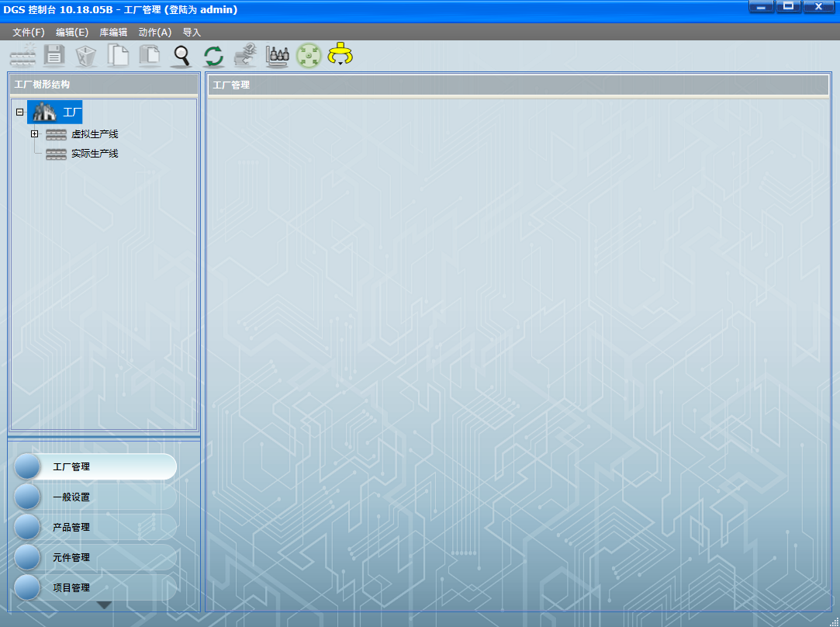
Task: Click the magnifying glass search icon
Action: pyautogui.click(x=181, y=56)
